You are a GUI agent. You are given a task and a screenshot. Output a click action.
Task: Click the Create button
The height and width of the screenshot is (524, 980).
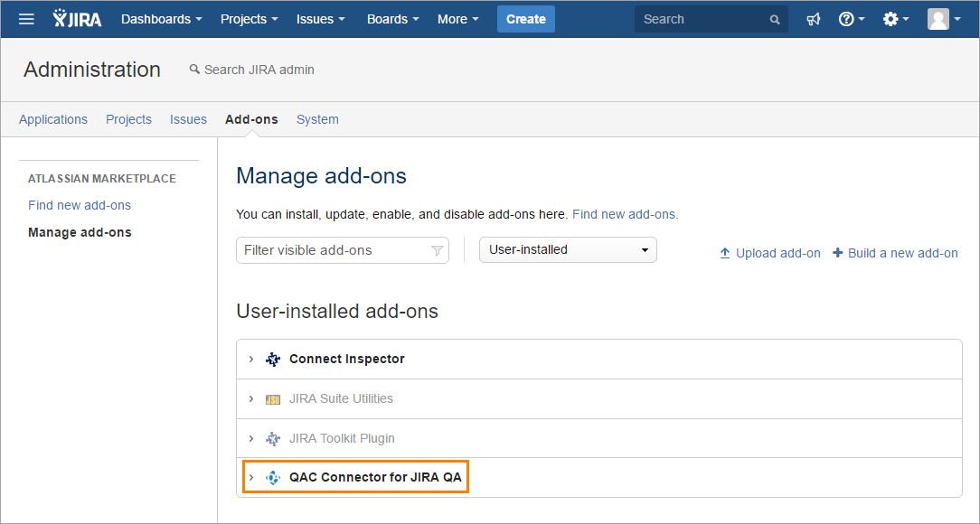click(525, 18)
